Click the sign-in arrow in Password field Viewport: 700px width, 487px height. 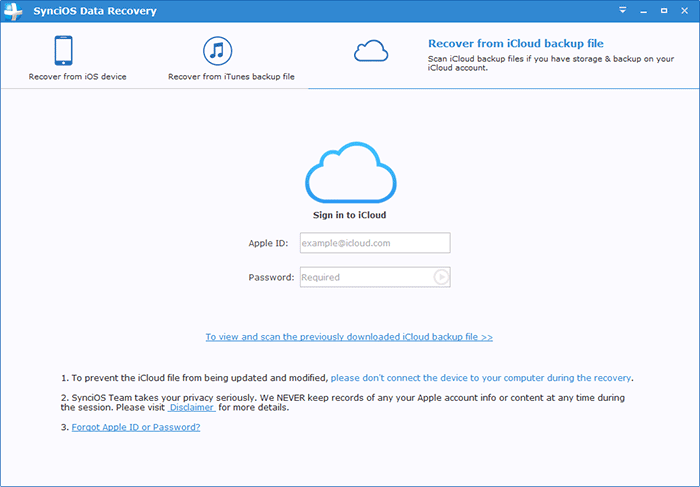click(x=441, y=277)
